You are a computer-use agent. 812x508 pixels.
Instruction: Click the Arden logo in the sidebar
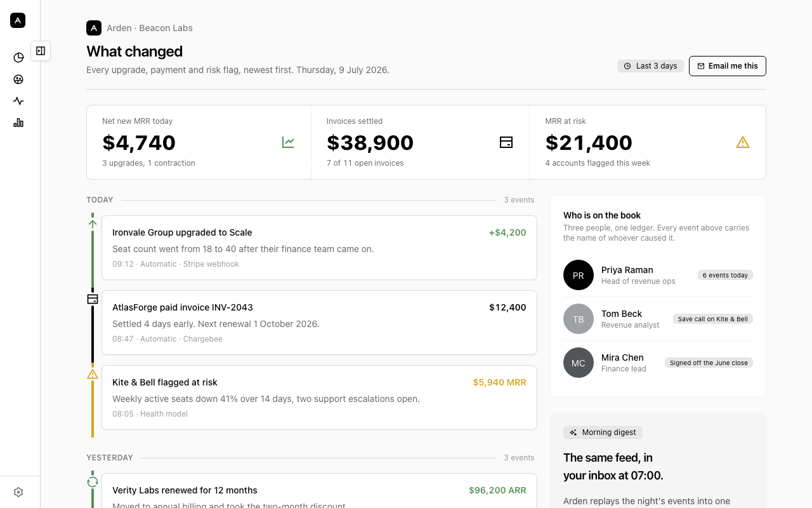coord(18,20)
